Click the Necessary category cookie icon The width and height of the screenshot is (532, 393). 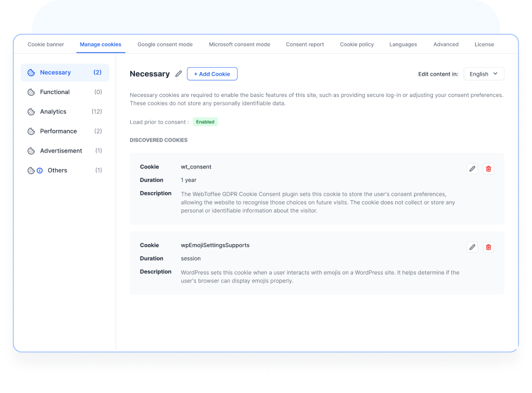[31, 73]
